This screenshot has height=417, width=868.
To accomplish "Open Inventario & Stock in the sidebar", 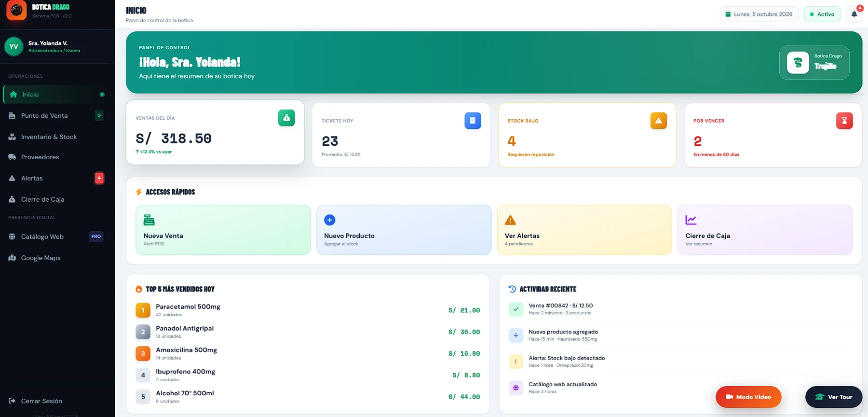I will coord(57,137).
